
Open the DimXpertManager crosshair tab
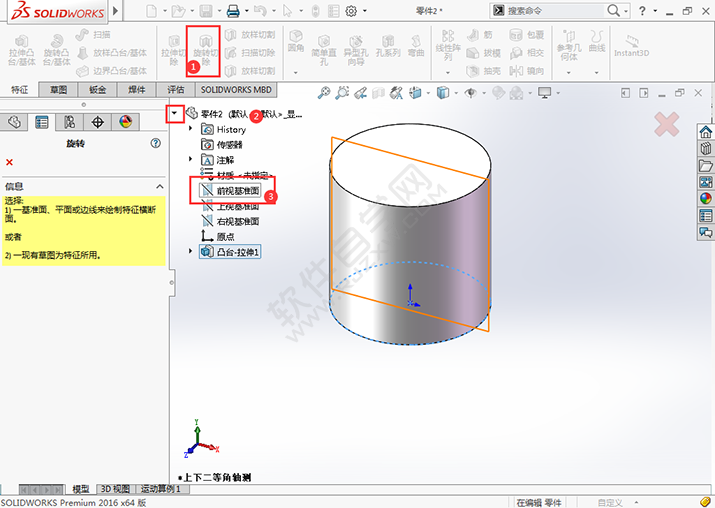97,122
